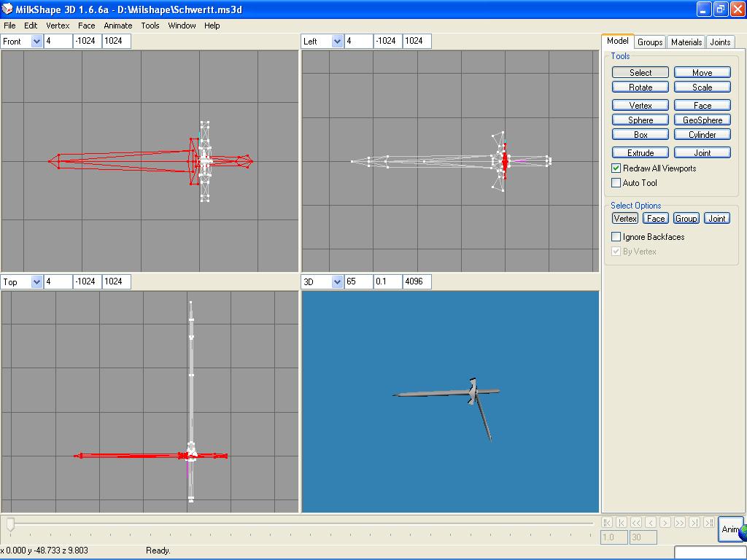Image resolution: width=747 pixels, height=560 pixels.
Task: Click the Rotate tool button
Action: click(x=640, y=87)
